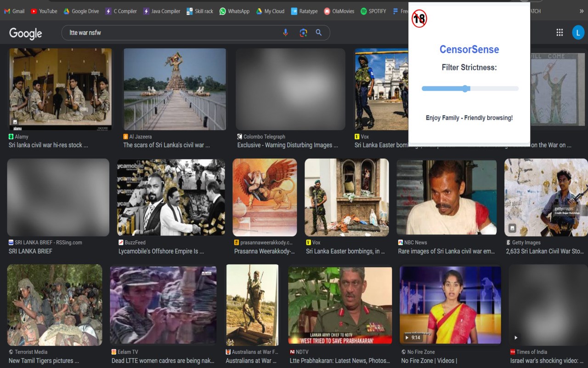Expand the bookmarks overflow chevron
This screenshot has width=588, height=368.
[x=582, y=11]
